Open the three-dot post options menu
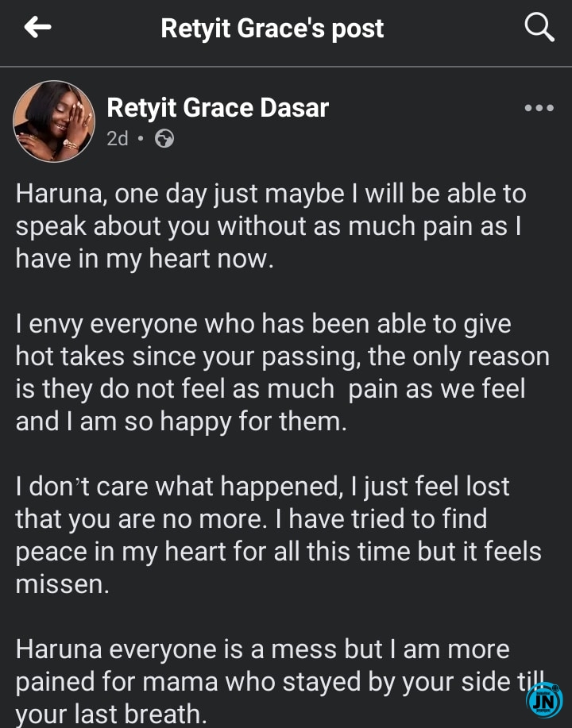 tap(539, 109)
